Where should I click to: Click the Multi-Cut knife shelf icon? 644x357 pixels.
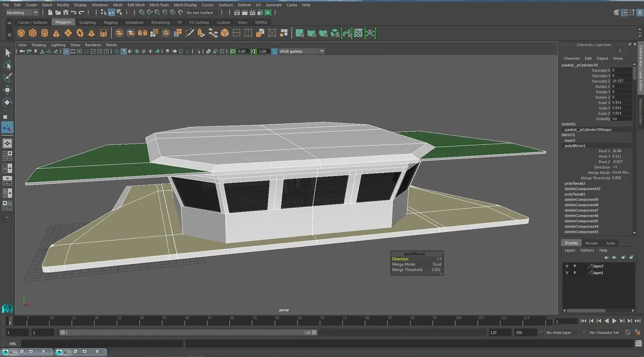(x=190, y=33)
